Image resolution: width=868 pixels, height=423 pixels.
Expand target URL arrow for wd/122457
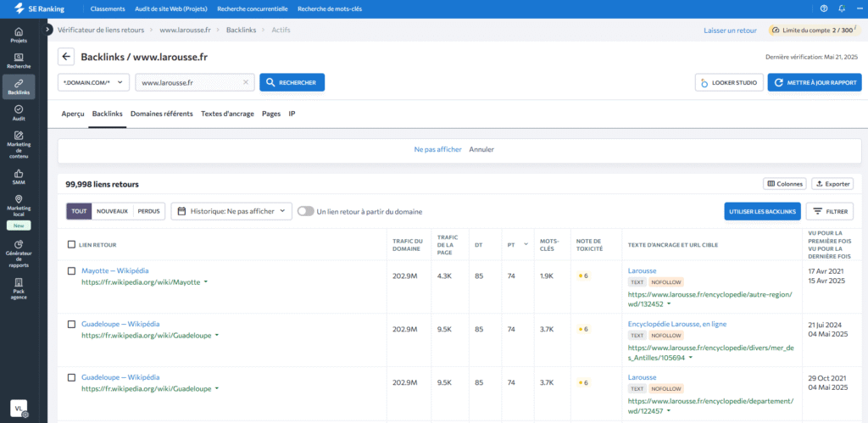click(669, 411)
